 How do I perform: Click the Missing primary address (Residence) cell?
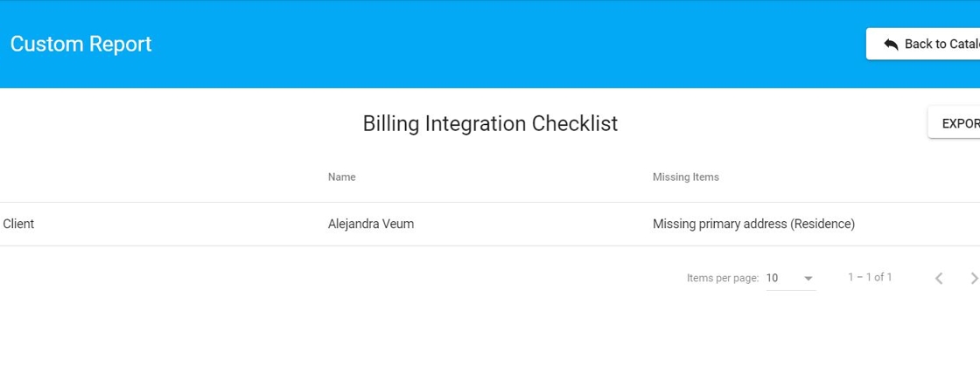tap(752, 224)
